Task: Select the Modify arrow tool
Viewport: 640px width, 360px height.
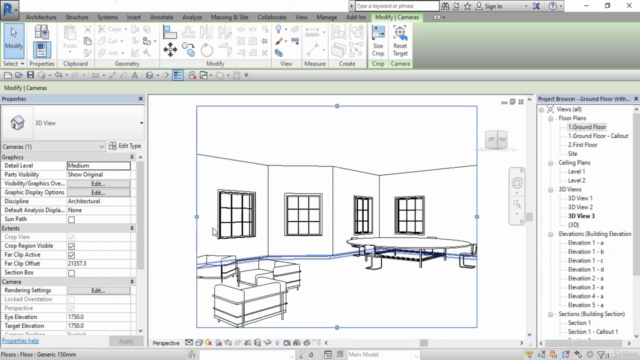Action: 14,41
